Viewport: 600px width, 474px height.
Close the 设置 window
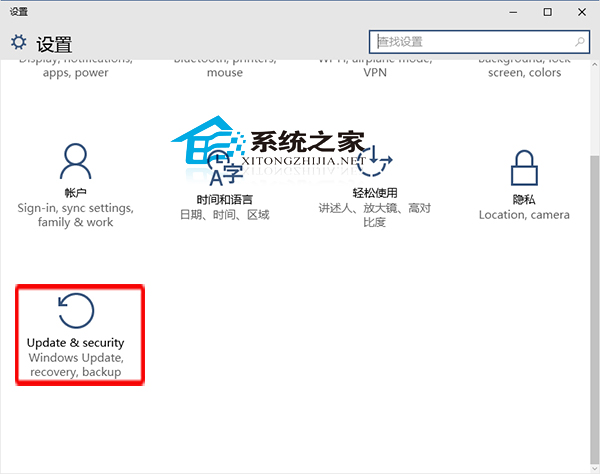click(x=582, y=12)
